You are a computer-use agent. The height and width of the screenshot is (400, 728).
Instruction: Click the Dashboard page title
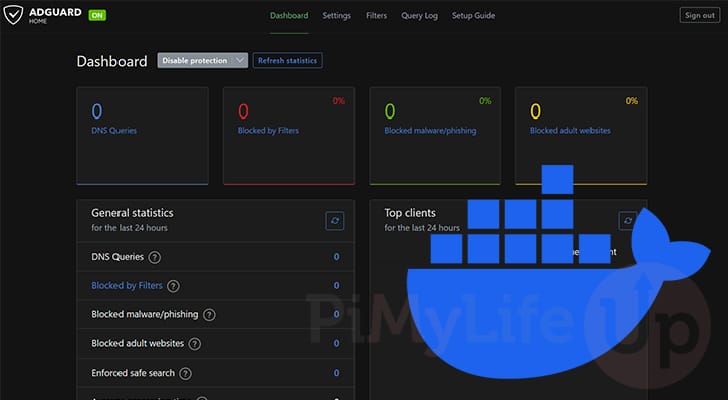coord(112,61)
